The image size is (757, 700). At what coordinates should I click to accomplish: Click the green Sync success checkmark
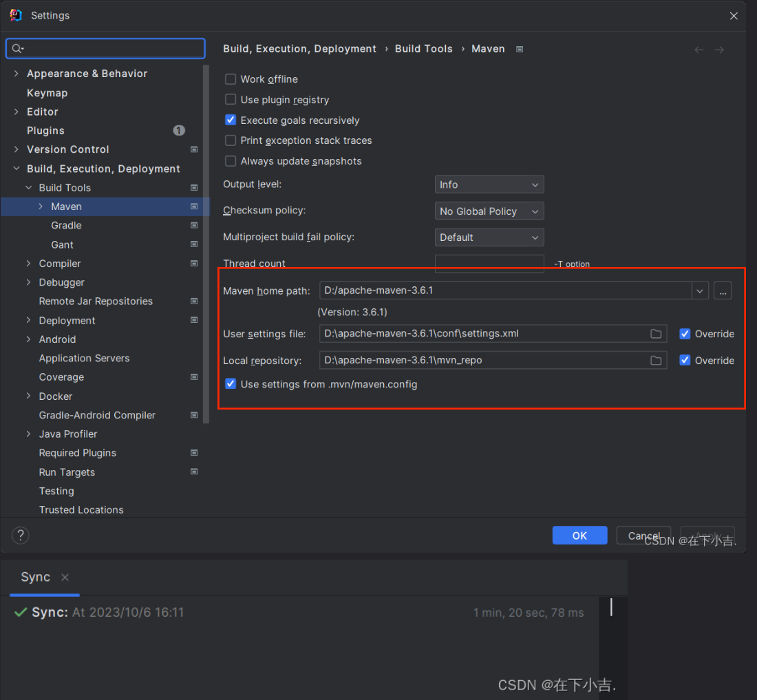coord(20,612)
